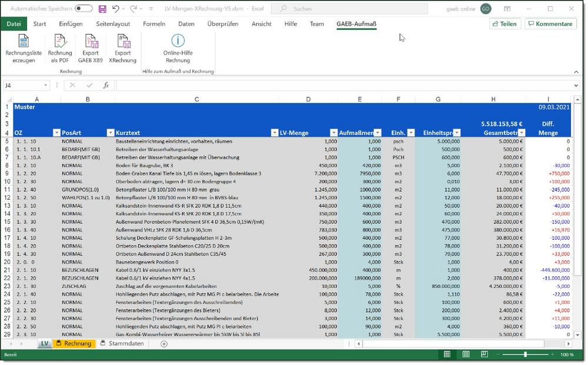Confirm formula entry with the check icon
Viewport: 588px width, 365px height.
coord(89,85)
